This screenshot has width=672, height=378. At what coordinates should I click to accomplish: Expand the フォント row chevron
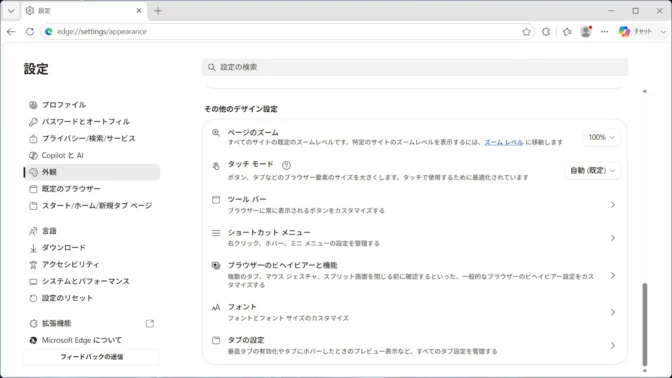click(613, 312)
